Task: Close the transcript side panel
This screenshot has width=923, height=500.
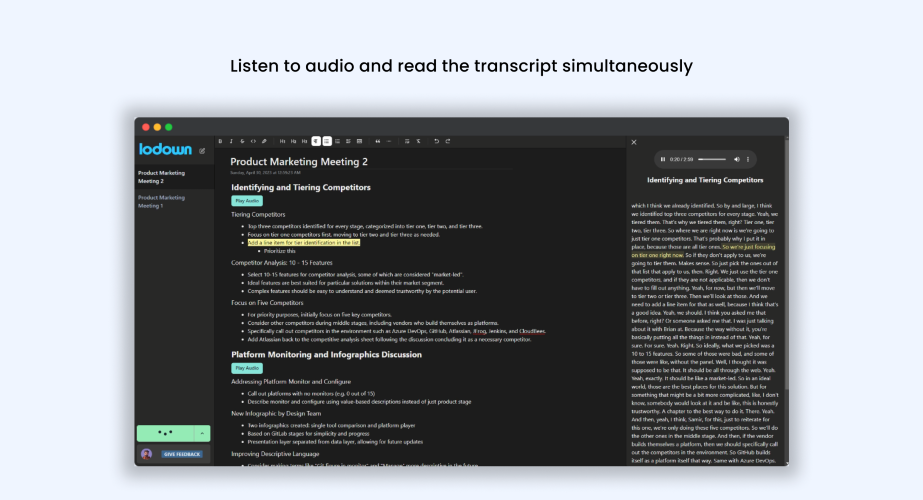Action: pyautogui.click(x=634, y=142)
